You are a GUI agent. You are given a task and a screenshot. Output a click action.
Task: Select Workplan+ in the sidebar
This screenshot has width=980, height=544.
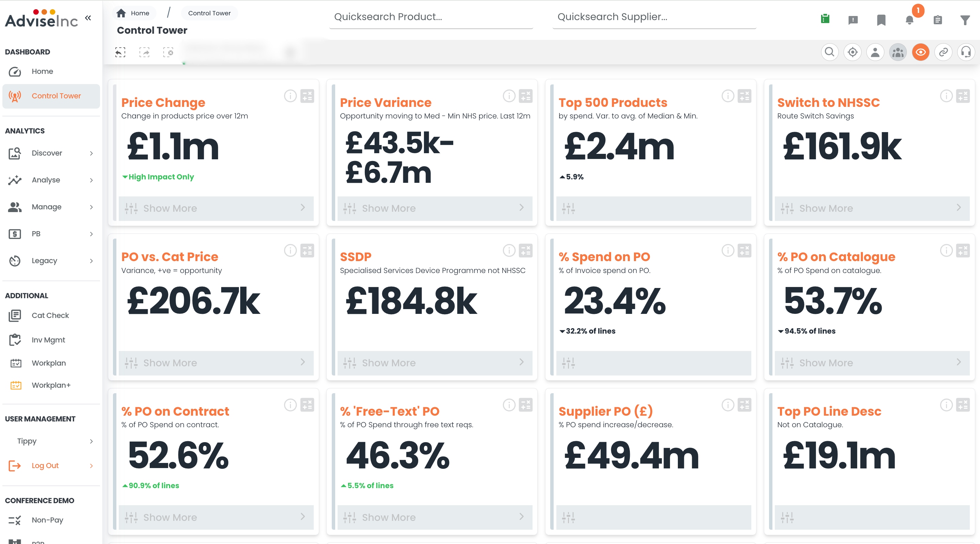point(51,385)
